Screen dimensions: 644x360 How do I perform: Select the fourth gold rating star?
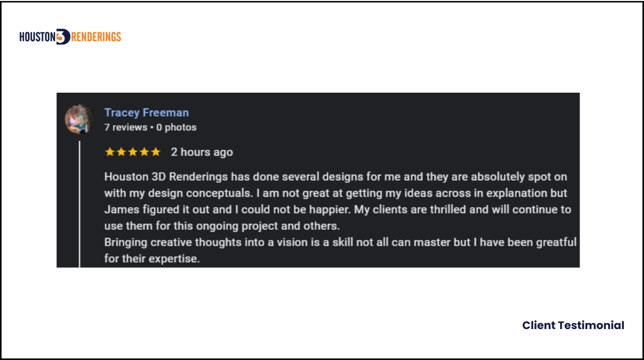coord(144,152)
